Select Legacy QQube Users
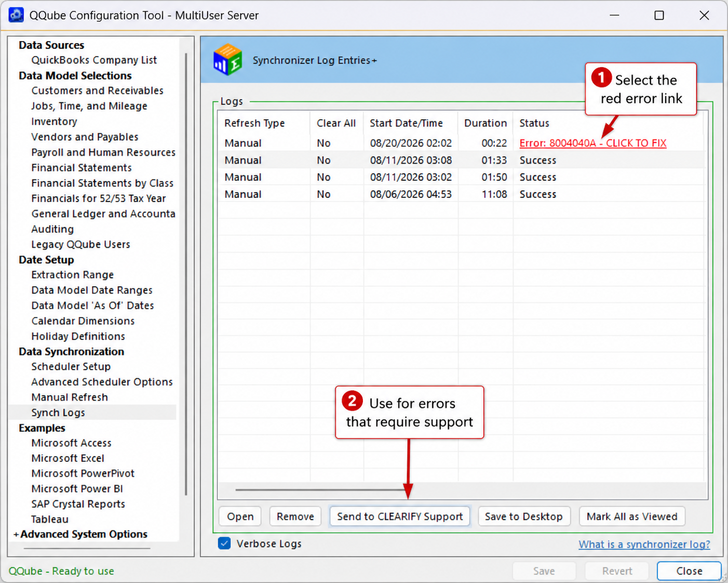Screen dimensions: 728x583 80,244
